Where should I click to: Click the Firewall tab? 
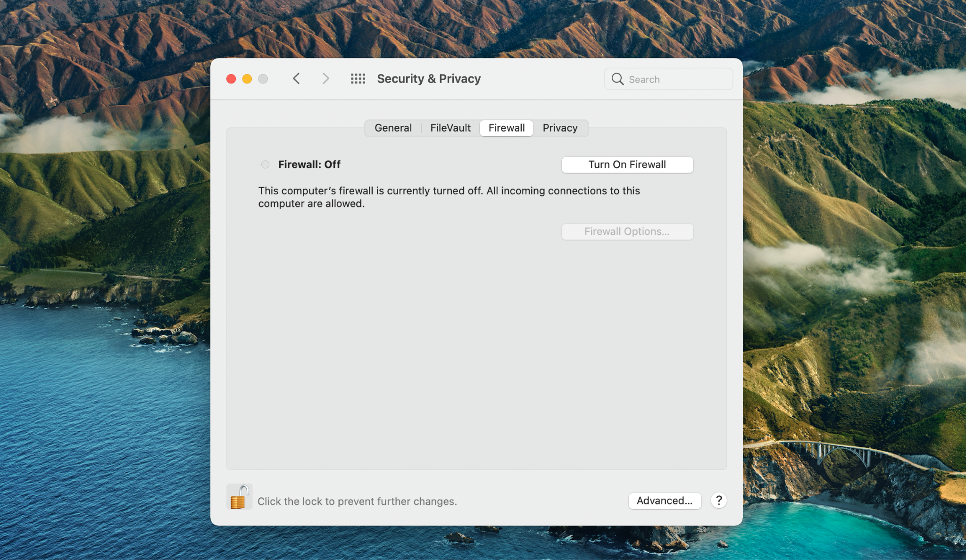point(507,127)
